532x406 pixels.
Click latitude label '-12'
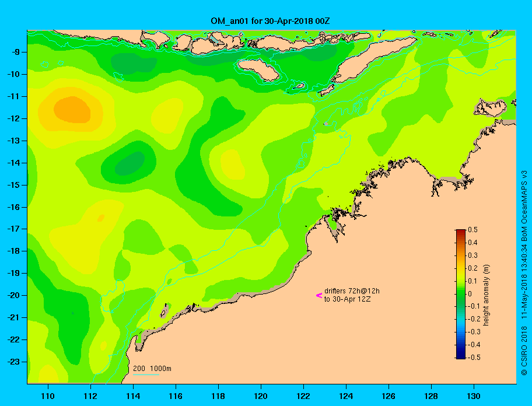click(x=12, y=119)
